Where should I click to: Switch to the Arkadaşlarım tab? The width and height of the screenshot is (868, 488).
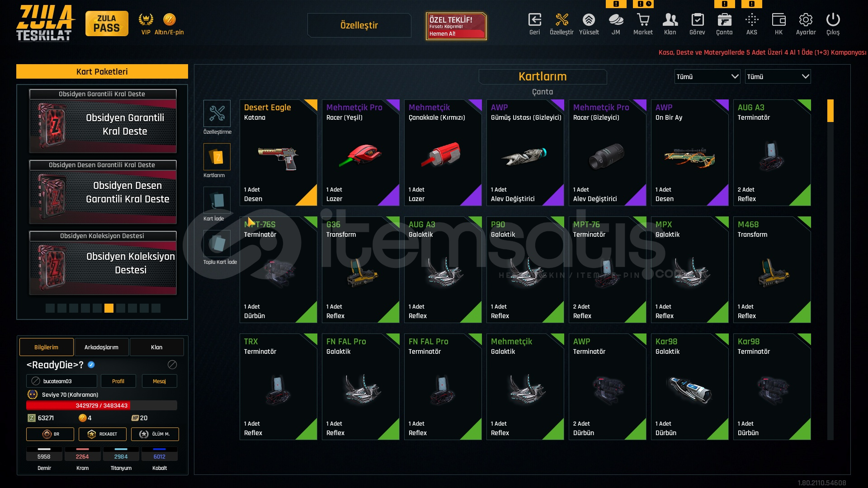[x=101, y=347]
